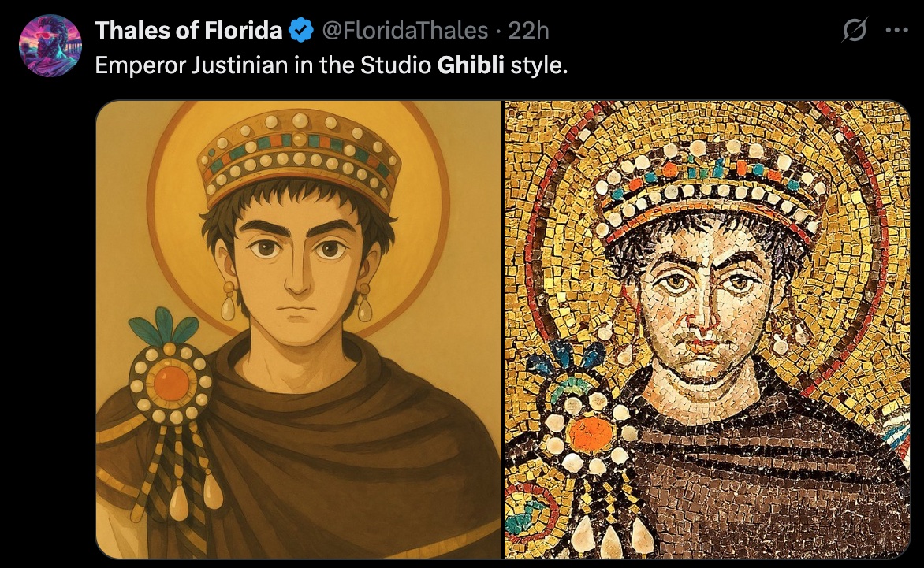Screen dimensions: 924x568
Task: Click the Thales of Florida display name
Action: [188, 31]
